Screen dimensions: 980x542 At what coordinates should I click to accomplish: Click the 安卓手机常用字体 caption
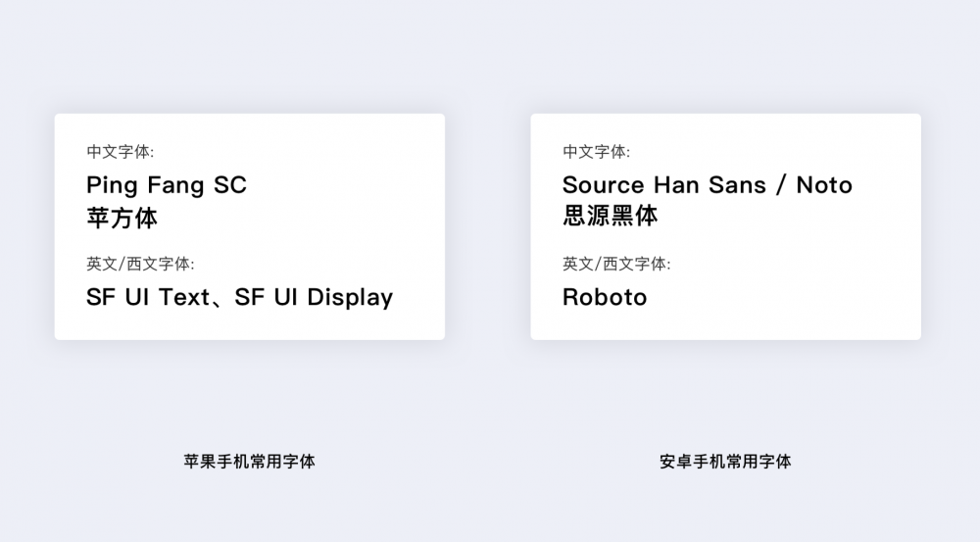(726, 461)
